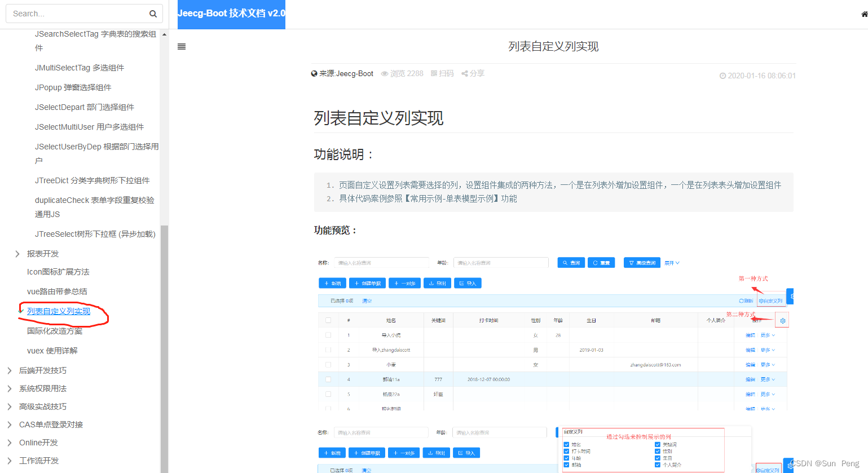Viewport: 868px width, 473px height.
Task: Open 国际化改造方案 page
Action: [55, 331]
